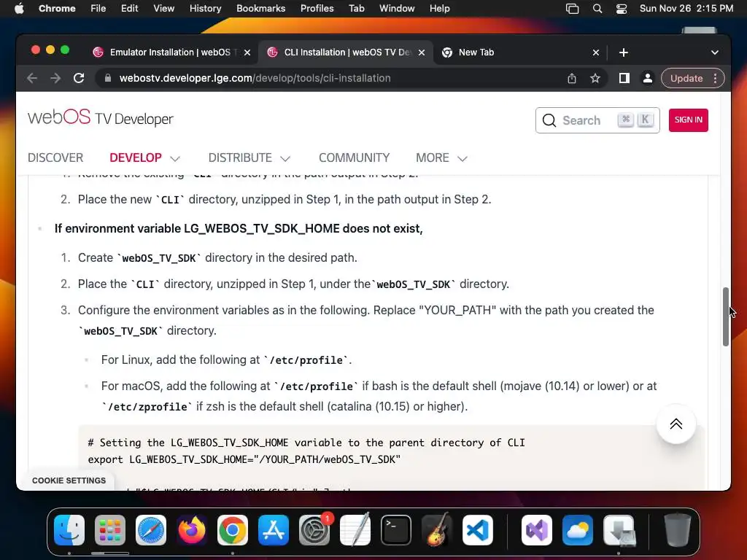Open COOKIE SETTINGS
Viewport: 747px width, 560px height.
tap(69, 481)
